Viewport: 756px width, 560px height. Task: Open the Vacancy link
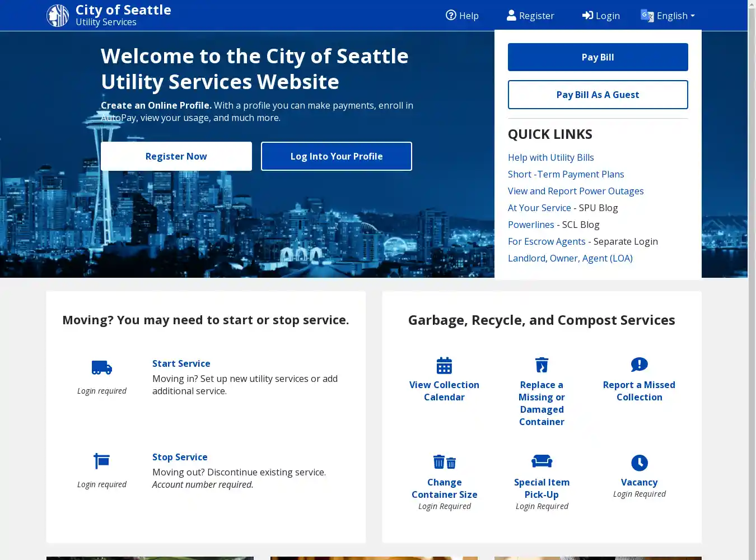(x=639, y=482)
